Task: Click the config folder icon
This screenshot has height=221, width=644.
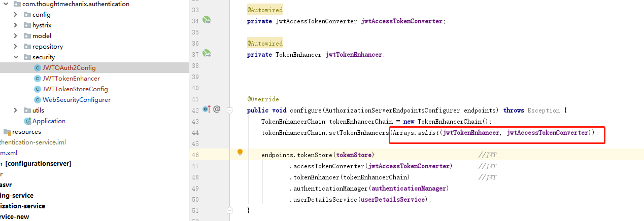Action: [27, 15]
